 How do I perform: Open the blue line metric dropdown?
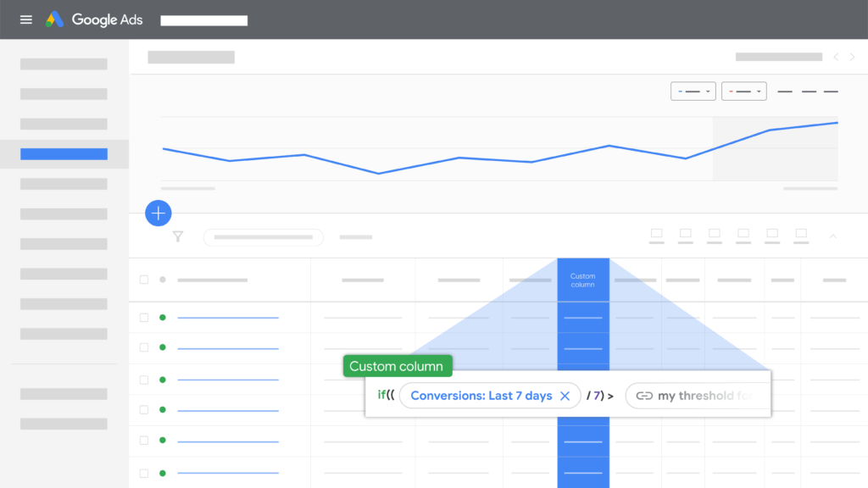pyautogui.click(x=693, y=91)
